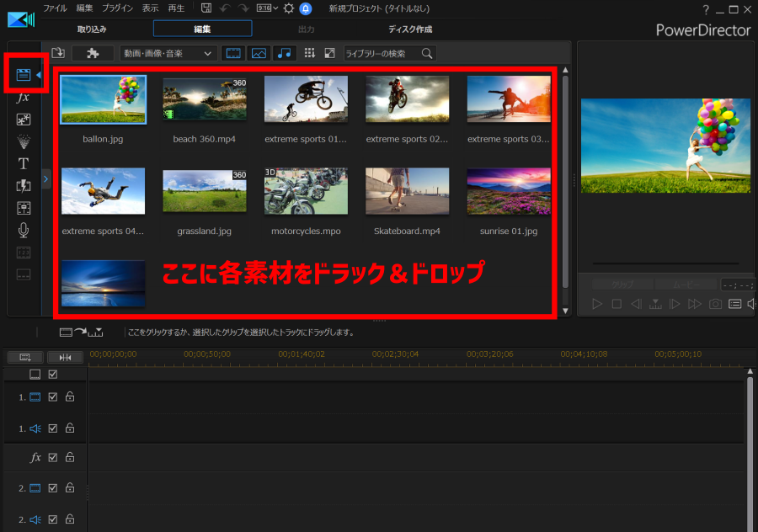This screenshot has height=532, width=758.
Task: Toggle music filter in media library
Action: pyautogui.click(x=284, y=53)
